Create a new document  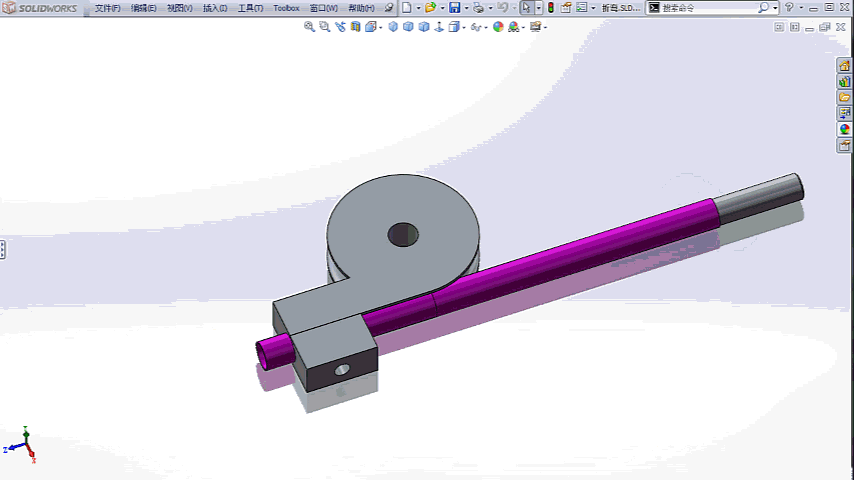(407, 8)
